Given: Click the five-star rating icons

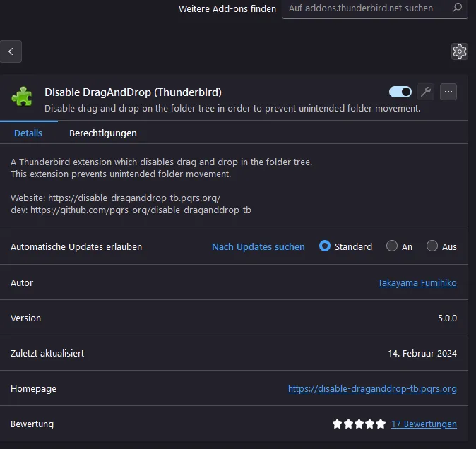Looking at the screenshot, I should [x=359, y=424].
